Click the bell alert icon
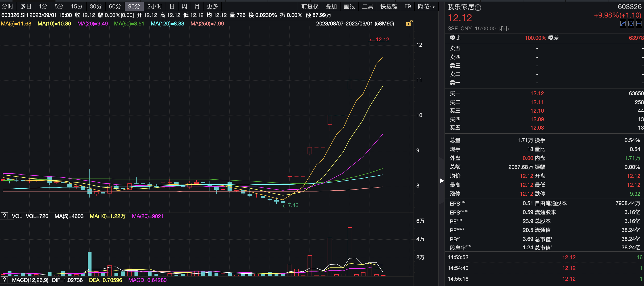644x286 pixels. pyautogui.click(x=631, y=24)
